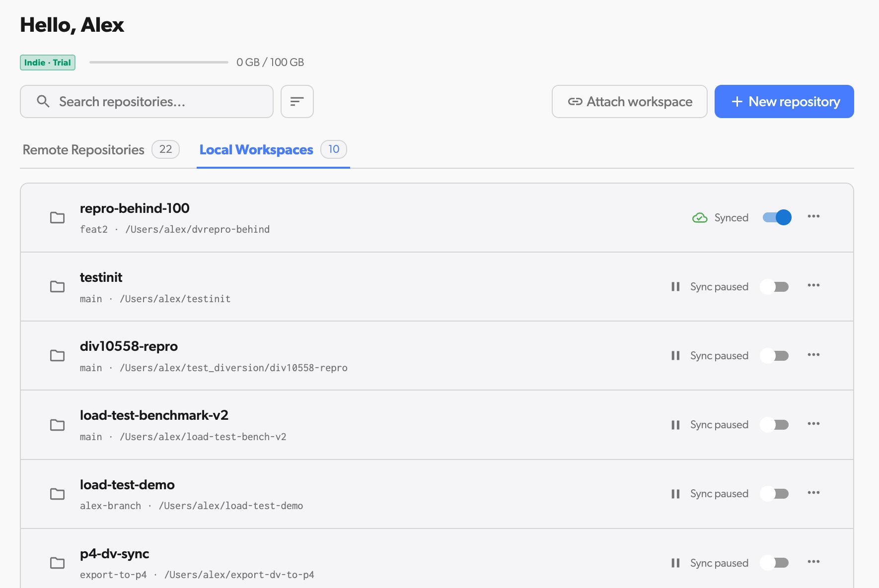Click the pause icon in testinit row

(x=675, y=286)
